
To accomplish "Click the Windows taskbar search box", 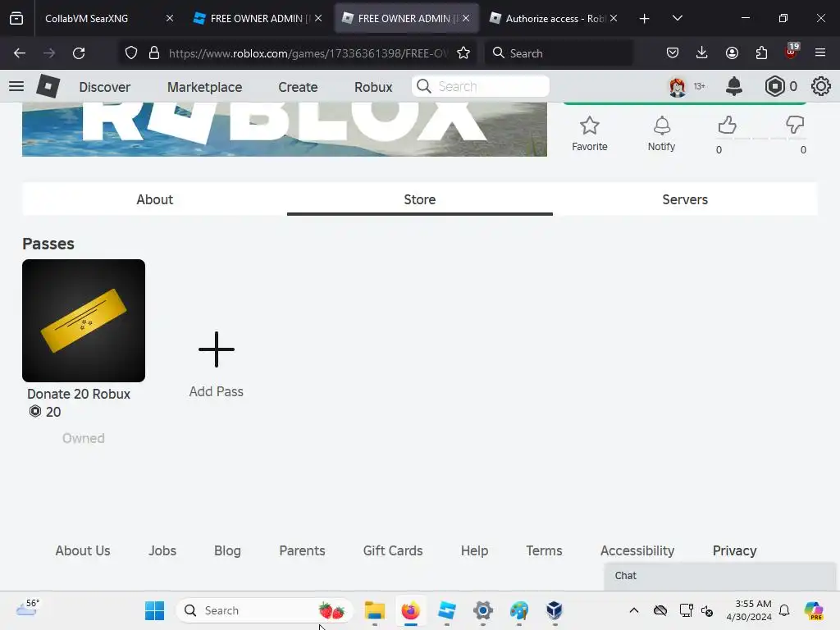I will [x=264, y=610].
